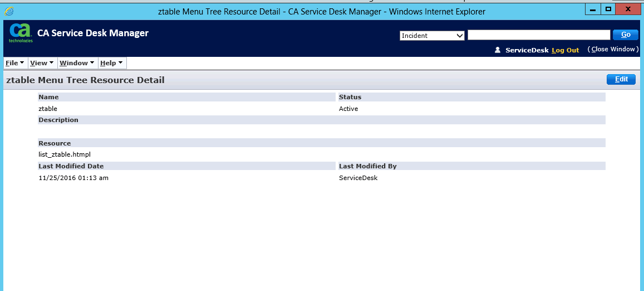Open the Incident search type dropdown
Image resolution: width=644 pixels, height=291 pixels.
[x=432, y=36]
